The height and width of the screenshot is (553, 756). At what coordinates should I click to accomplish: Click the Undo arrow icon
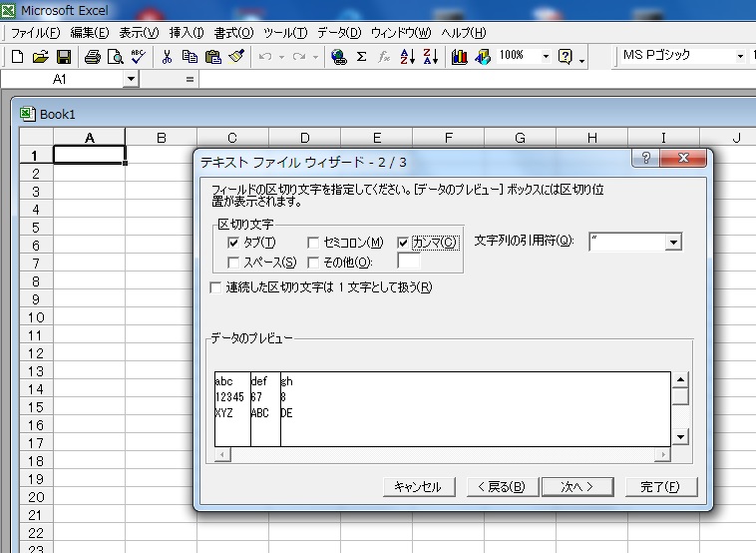coord(265,57)
